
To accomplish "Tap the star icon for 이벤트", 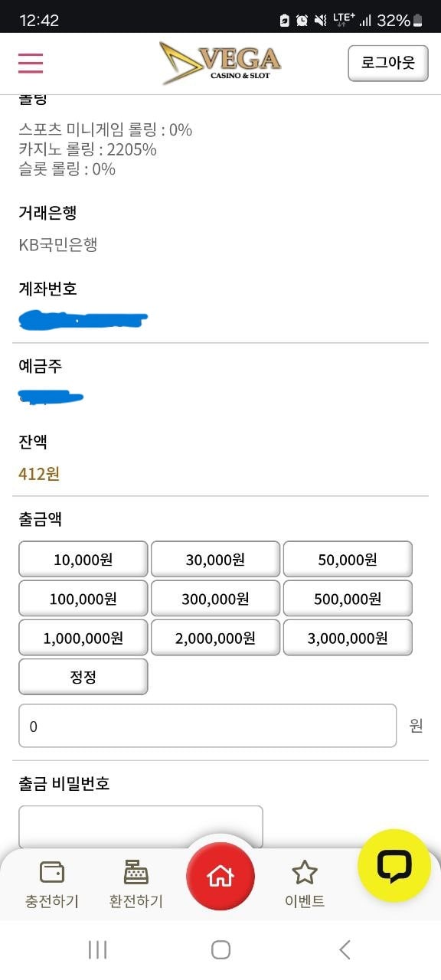I will [x=305, y=872].
